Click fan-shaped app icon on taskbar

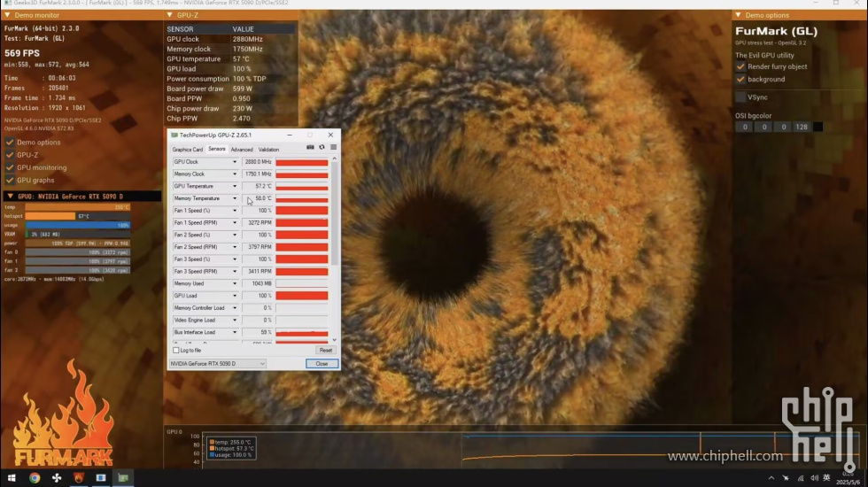[57, 477]
